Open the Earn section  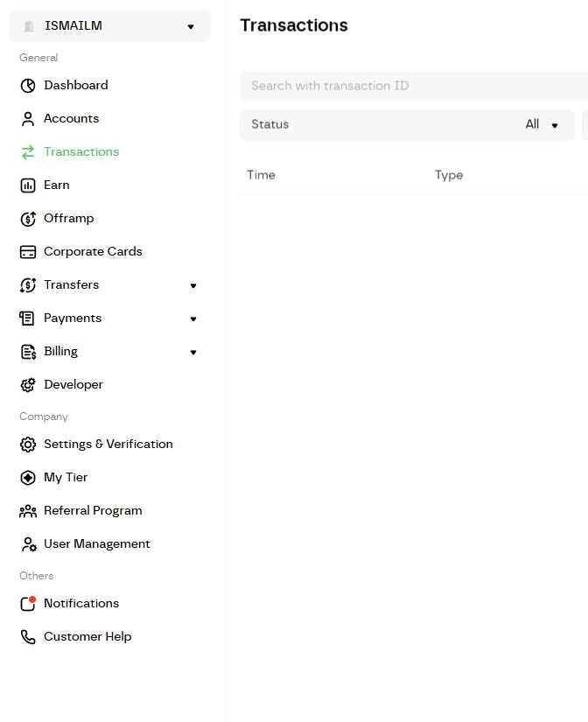[x=57, y=185]
